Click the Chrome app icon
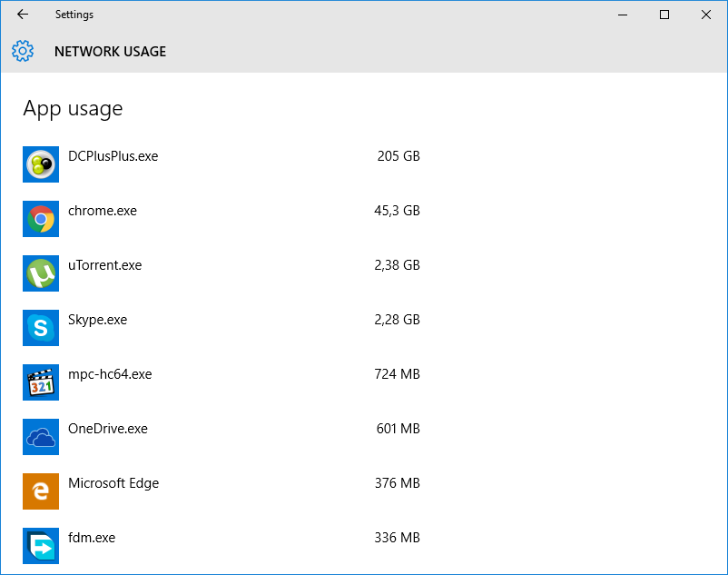728x575 pixels. 41,219
